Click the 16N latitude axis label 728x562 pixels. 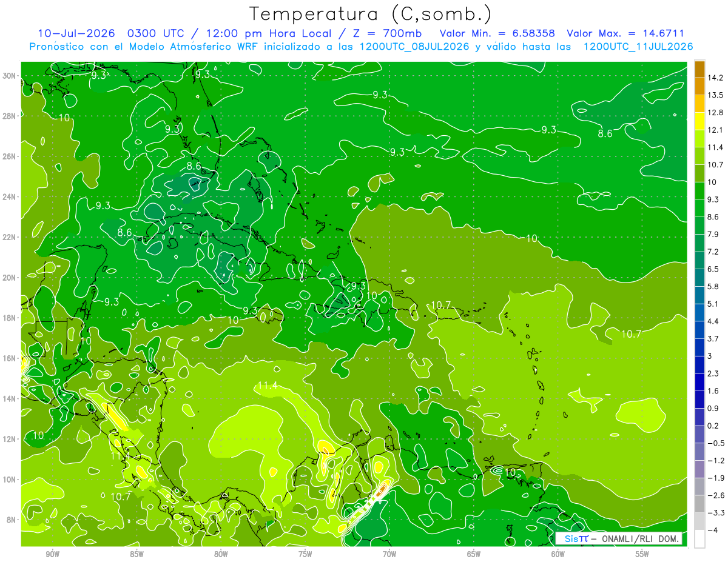click(x=10, y=358)
